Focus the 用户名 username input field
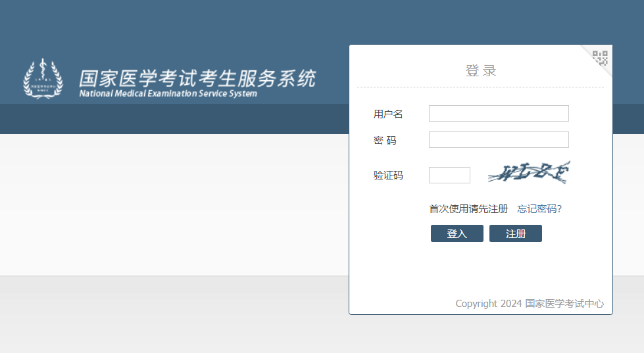This screenshot has height=353, width=644. [499, 114]
